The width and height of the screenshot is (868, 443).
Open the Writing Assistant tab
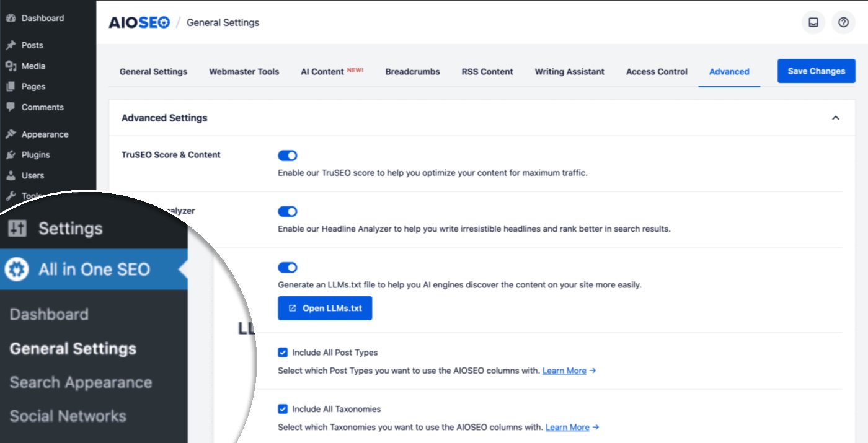click(x=570, y=72)
